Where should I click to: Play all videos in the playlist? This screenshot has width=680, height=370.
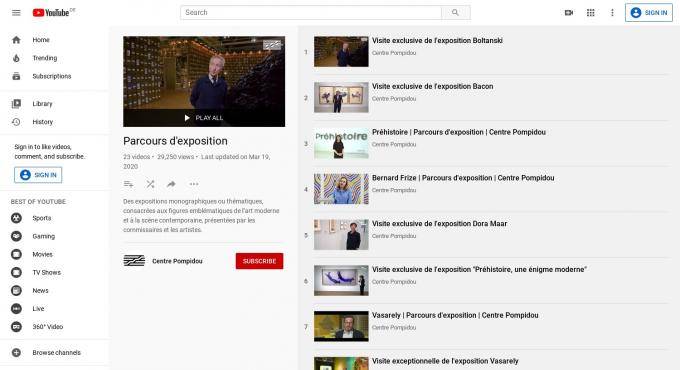tap(204, 118)
